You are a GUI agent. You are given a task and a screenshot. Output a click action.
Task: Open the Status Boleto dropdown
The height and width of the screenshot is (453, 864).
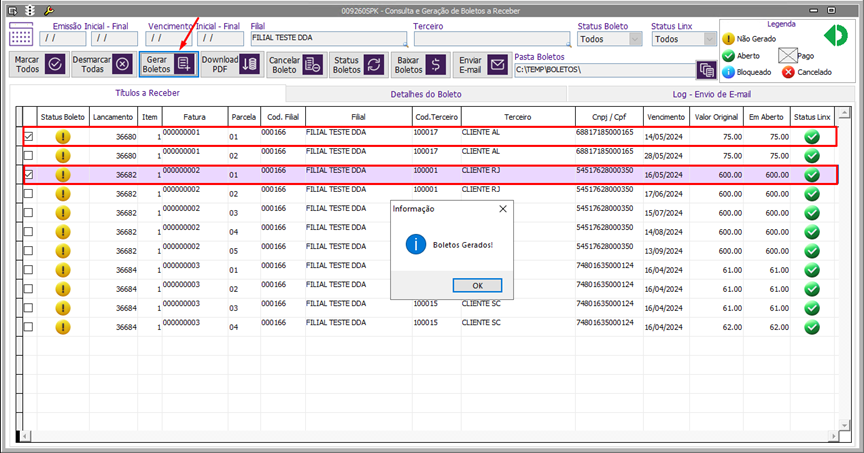click(x=636, y=39)
